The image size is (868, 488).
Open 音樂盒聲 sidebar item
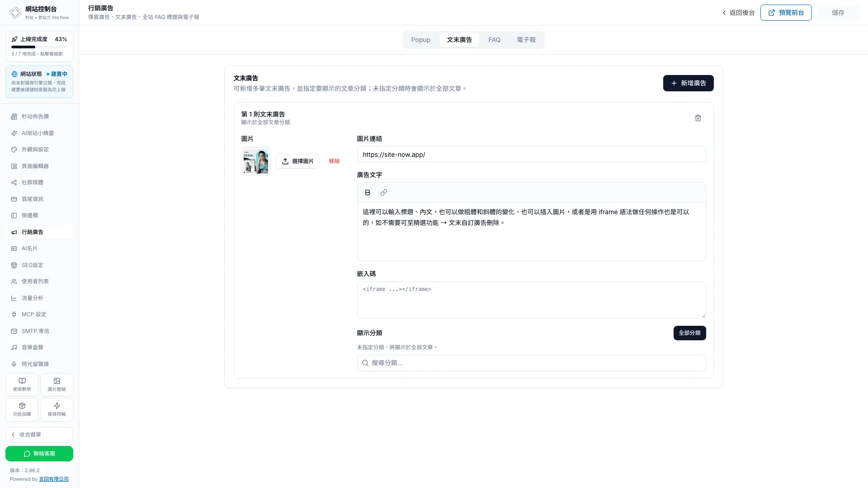[39, 347]
